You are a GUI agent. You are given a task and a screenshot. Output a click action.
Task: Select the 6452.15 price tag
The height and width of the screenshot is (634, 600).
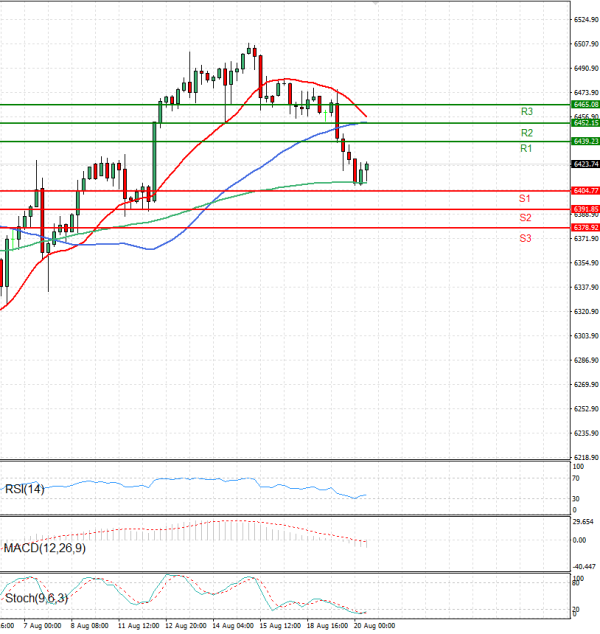coord(585,123)
